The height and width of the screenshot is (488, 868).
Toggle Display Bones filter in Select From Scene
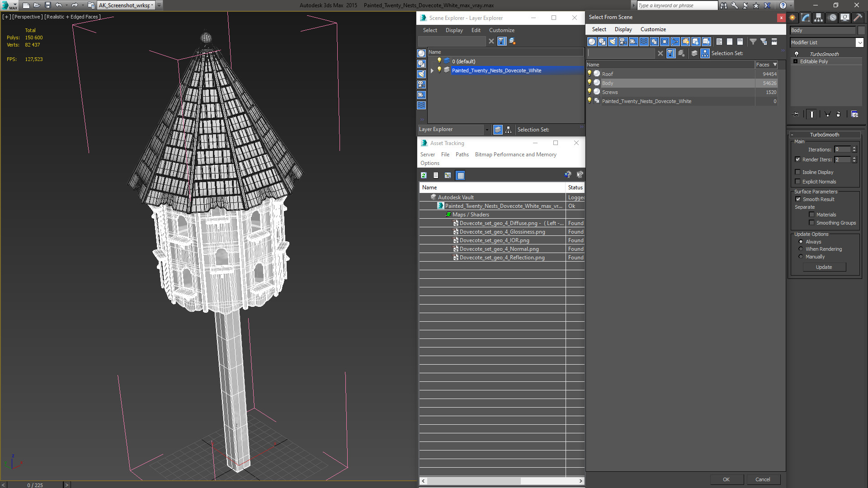675,42
